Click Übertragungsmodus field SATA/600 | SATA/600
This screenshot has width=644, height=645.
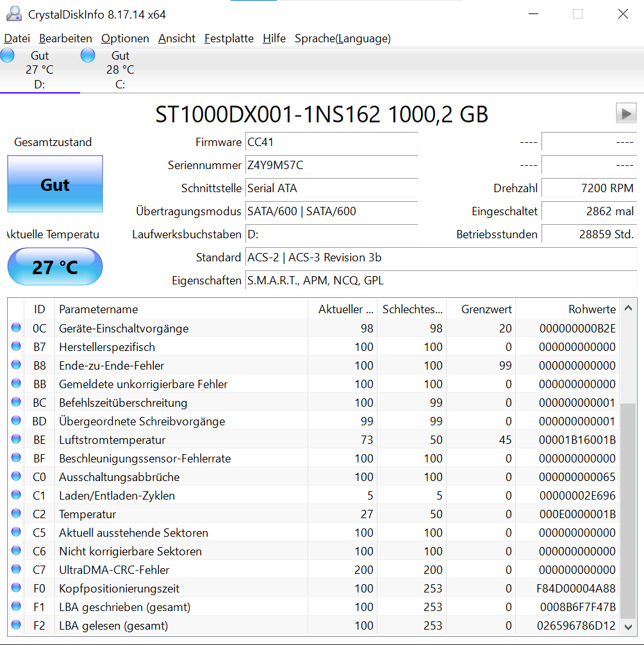(x=332, y=211)
